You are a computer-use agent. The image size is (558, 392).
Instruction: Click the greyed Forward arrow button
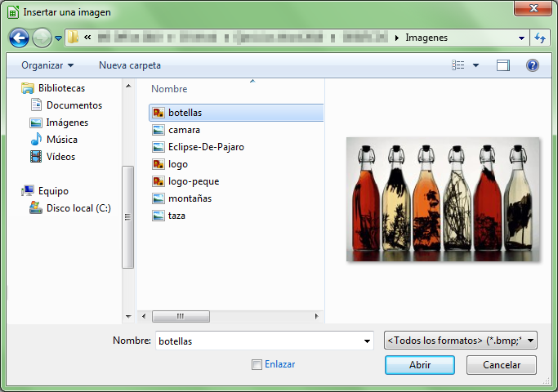point(42,38)
